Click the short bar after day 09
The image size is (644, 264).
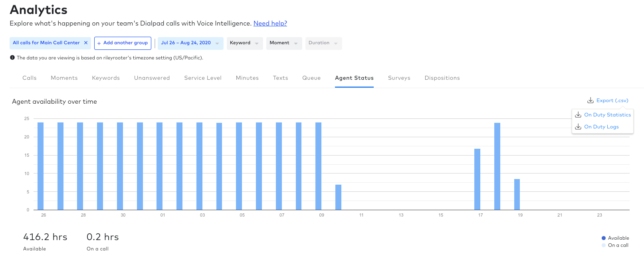(x=338, y=197)
